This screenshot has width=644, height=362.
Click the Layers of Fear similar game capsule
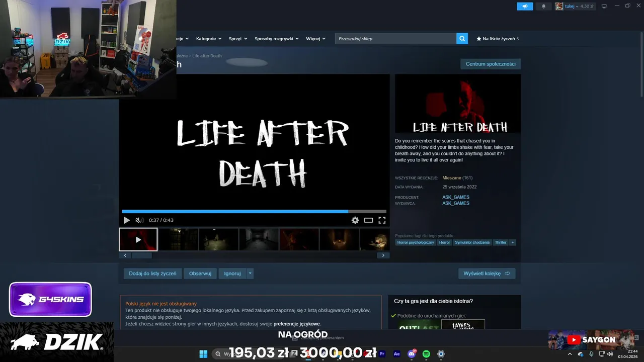pyautogui.click(x=463, y=324)
